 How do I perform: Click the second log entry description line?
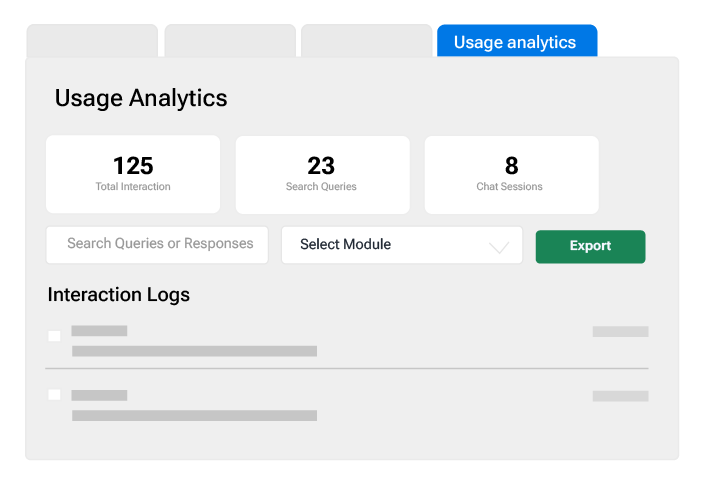pyautogui.click(x=194, y=415)
